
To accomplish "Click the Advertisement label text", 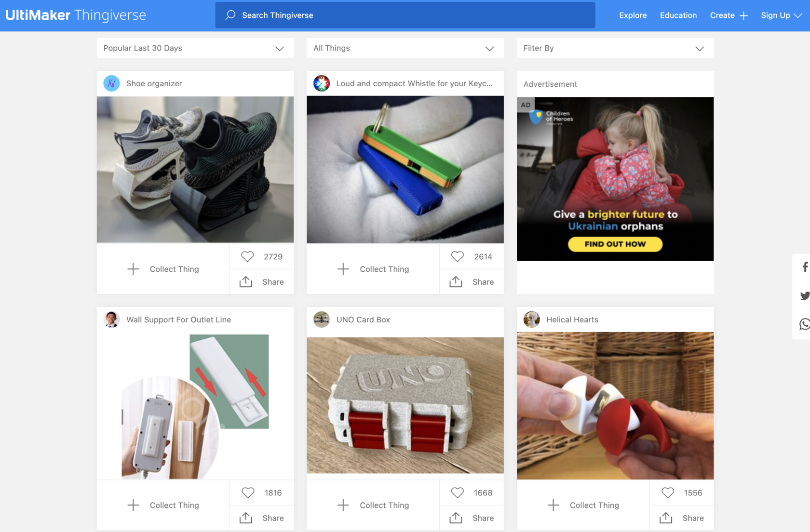I will tap(550, 84).
